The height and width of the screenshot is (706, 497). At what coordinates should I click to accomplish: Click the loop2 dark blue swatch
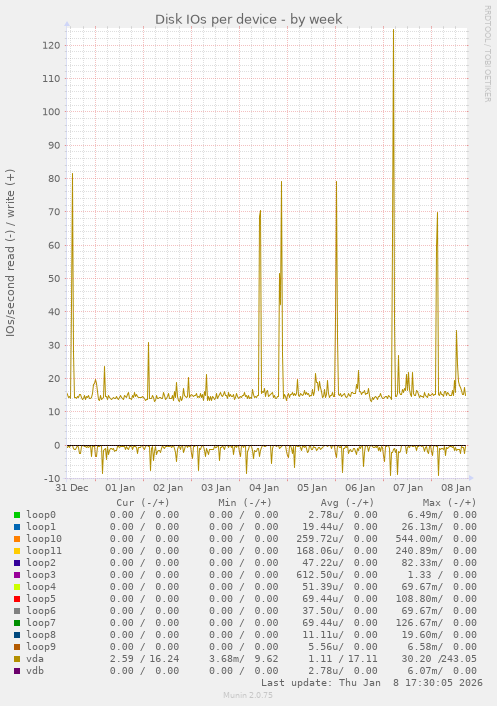point(17,563)
